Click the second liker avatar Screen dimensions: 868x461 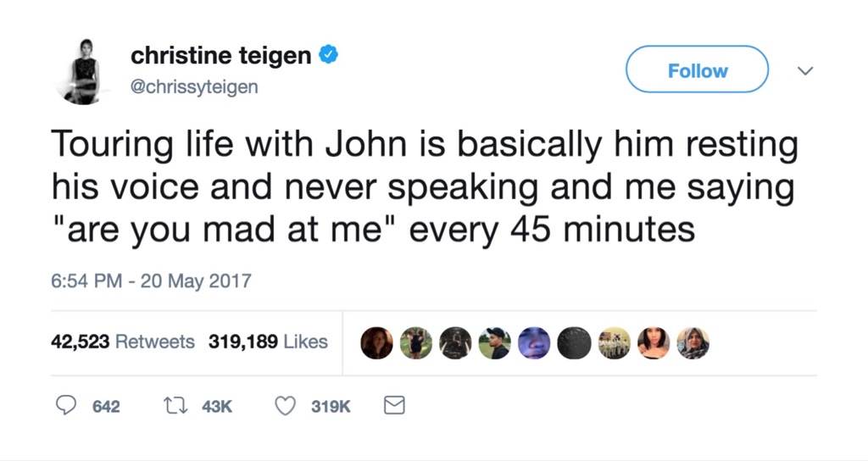416,343
